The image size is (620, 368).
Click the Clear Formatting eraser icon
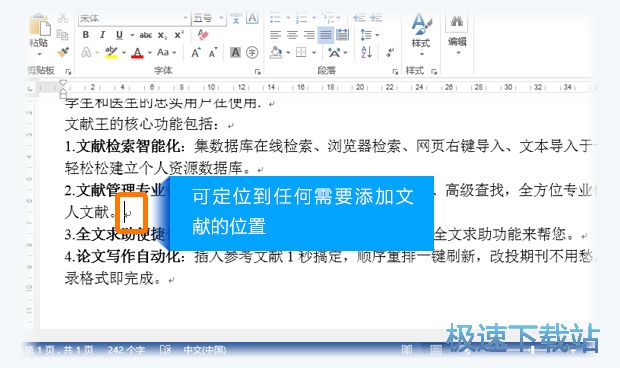point(203,35)
